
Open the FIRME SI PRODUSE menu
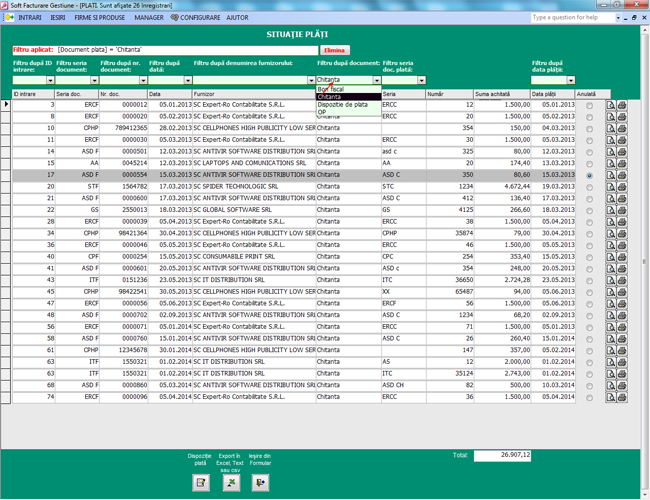coord(99,17)
